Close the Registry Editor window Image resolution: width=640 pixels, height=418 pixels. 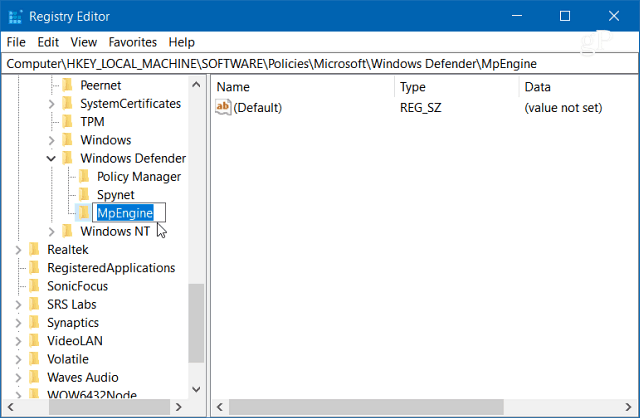pos(614,16)
